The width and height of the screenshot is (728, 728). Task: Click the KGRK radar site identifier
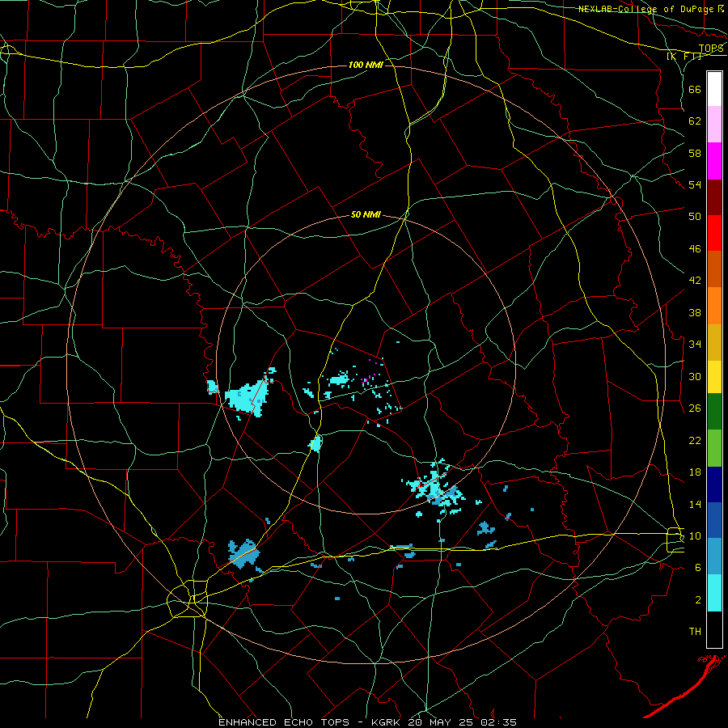(387, 722)
